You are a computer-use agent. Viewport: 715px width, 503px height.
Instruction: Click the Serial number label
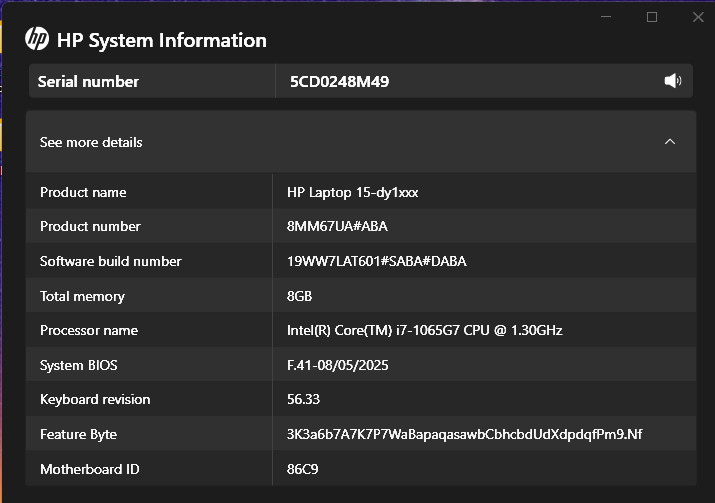pos(88,82)
